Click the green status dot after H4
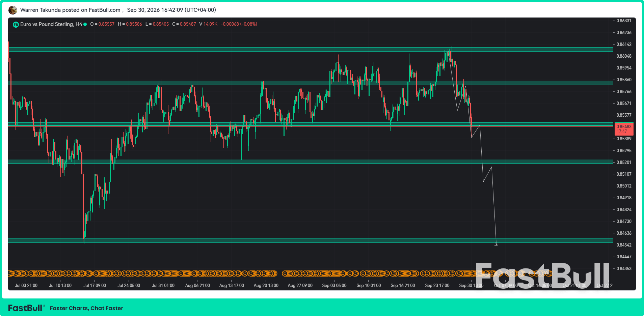This screenshot has width=644, height=316. pos(85,24)
